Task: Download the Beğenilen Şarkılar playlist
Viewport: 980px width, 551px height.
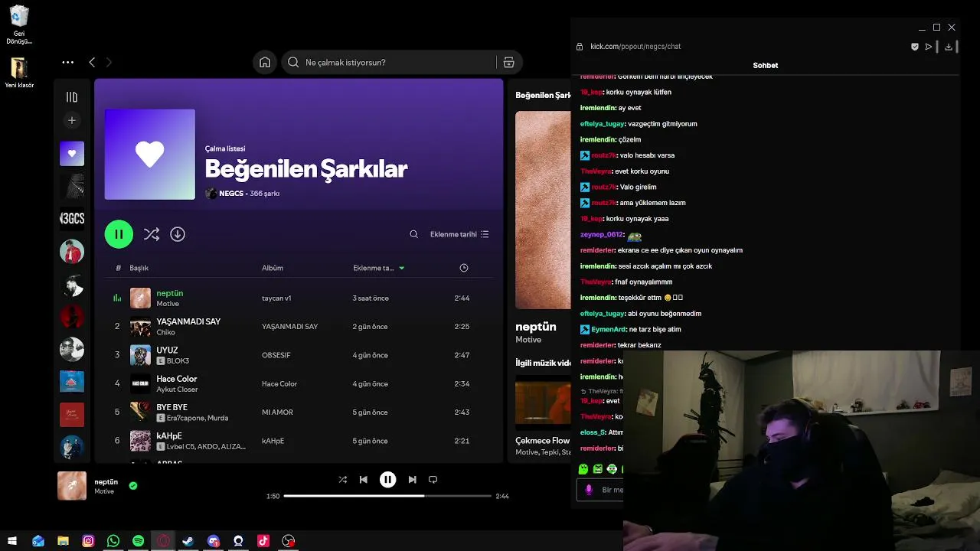Action: [178, 234]
